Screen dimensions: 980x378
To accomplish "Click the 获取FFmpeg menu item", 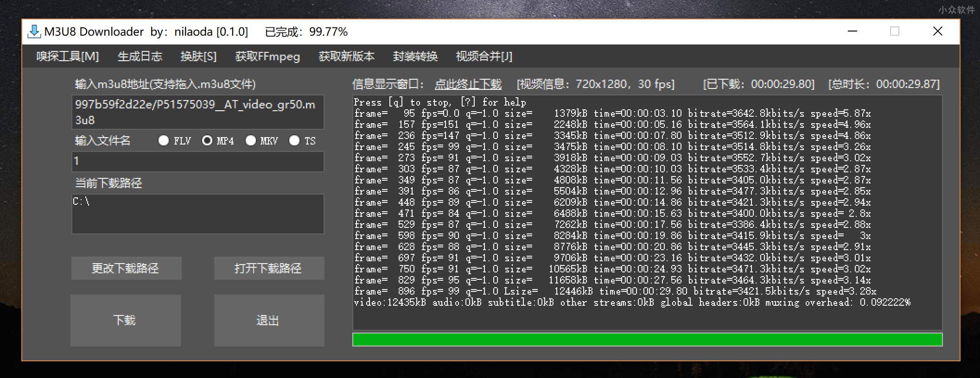I will tap(267, 57).
